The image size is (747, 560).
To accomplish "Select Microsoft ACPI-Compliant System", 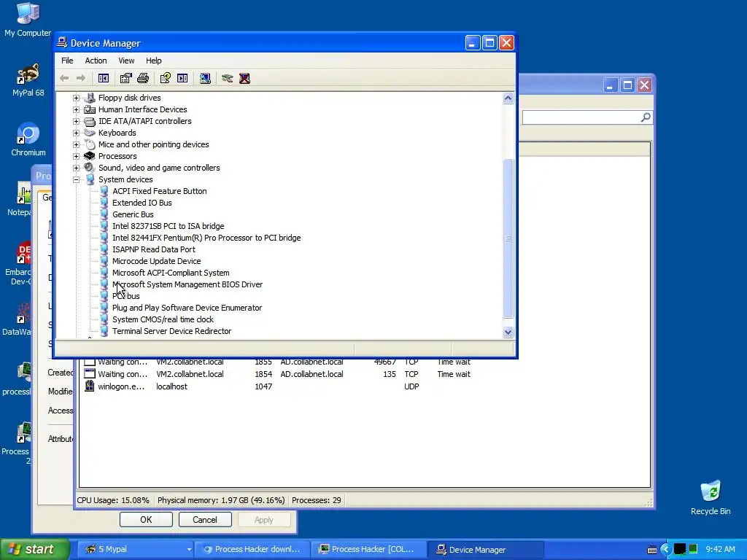I will click(x=171, y=273).
